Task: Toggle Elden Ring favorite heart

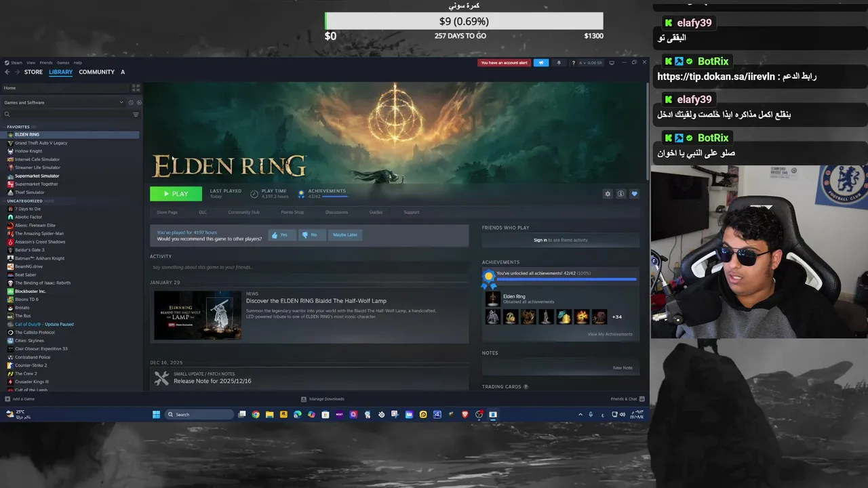Action: click(x=634, y=194)
